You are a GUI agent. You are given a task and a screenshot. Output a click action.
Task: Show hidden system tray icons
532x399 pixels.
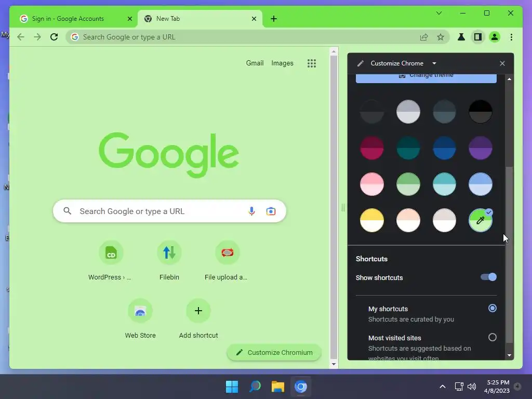443,387
